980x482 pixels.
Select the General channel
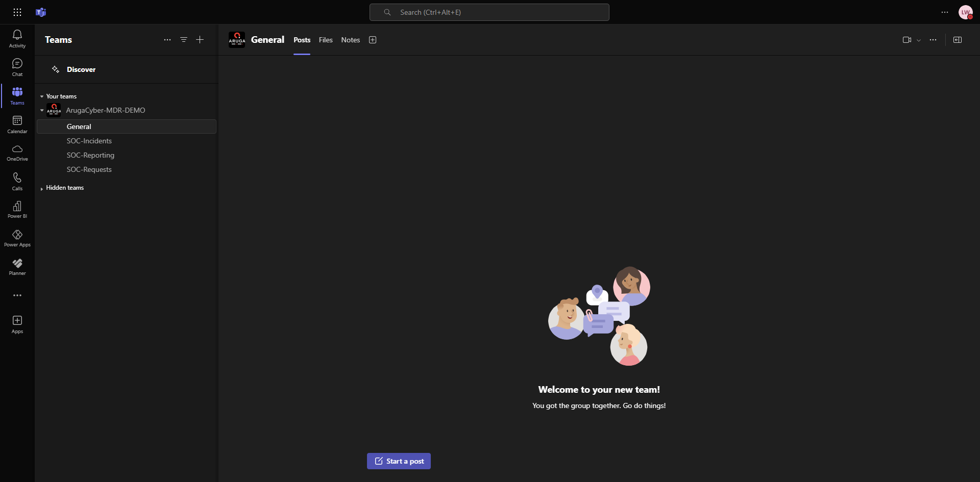[x=127, y=126]
